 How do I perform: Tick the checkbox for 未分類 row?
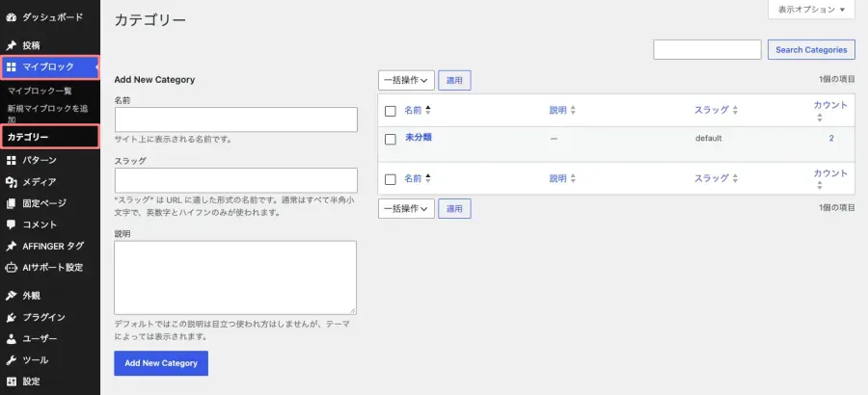tap(391, 139)
